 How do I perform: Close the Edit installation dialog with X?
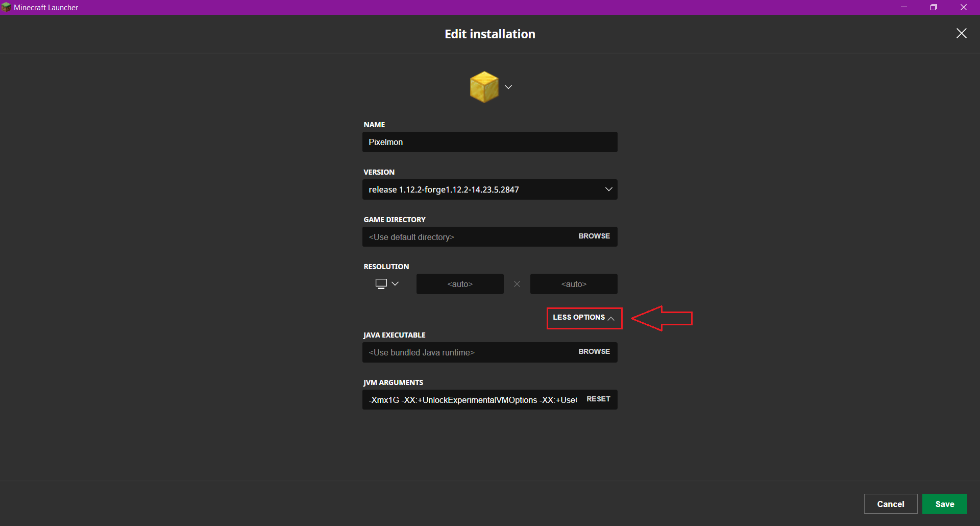[x=962, y=33]
